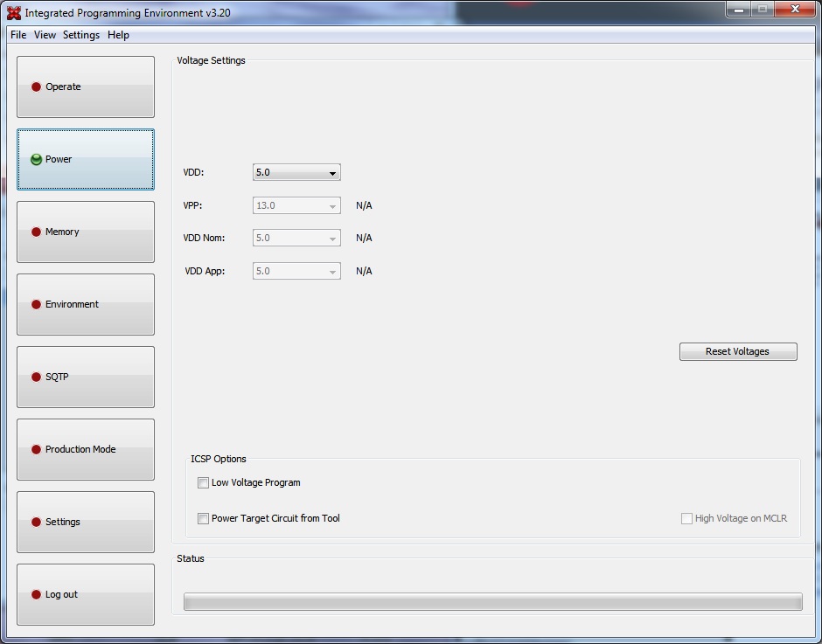Click the Reset Voltages button
The width and height of the screenshot is (822, 644).
point(738,351)
